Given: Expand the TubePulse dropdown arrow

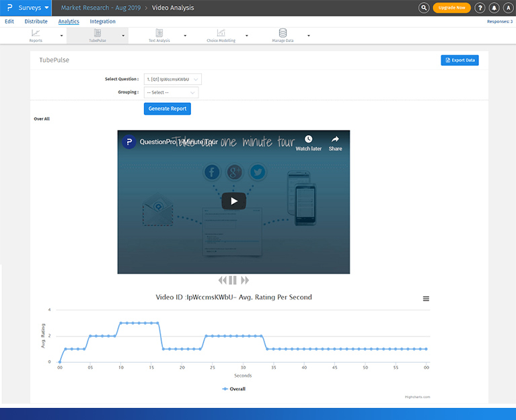Looking at the screenshot, I should click(123, 36).
